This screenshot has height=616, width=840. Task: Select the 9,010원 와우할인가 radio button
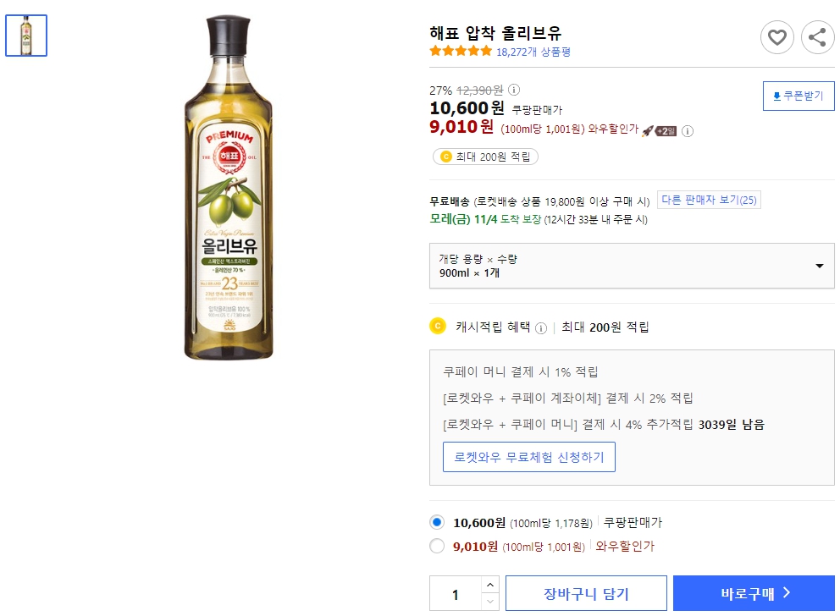437,546
